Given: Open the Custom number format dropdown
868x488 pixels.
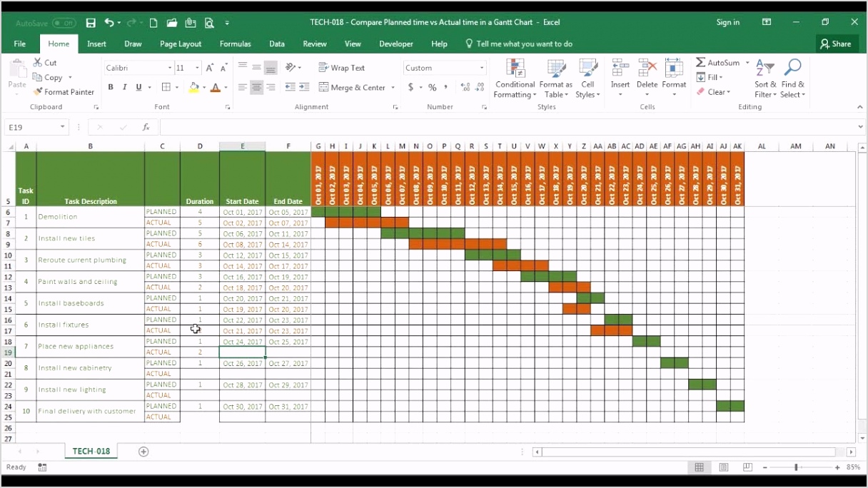Looking at the screenshot, I should pos(483,68).
